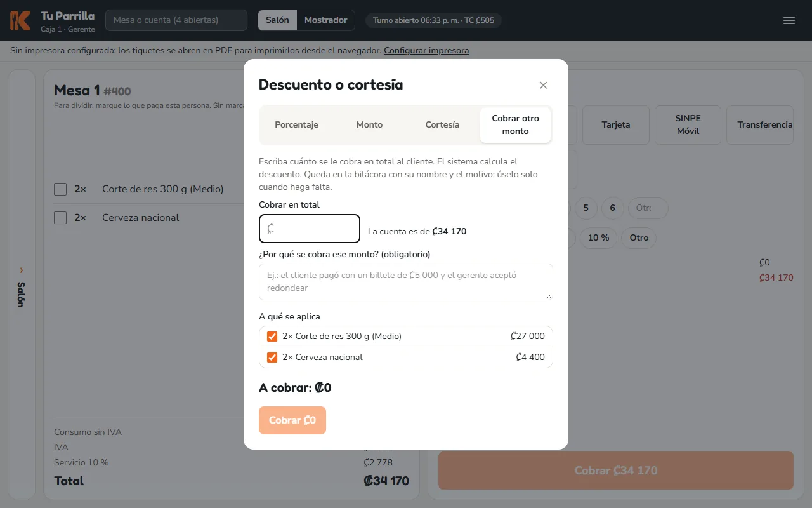Click the La cuenta es de ₡34 170 text
This screenshot has width=812, height=508.
coord(417,232)
